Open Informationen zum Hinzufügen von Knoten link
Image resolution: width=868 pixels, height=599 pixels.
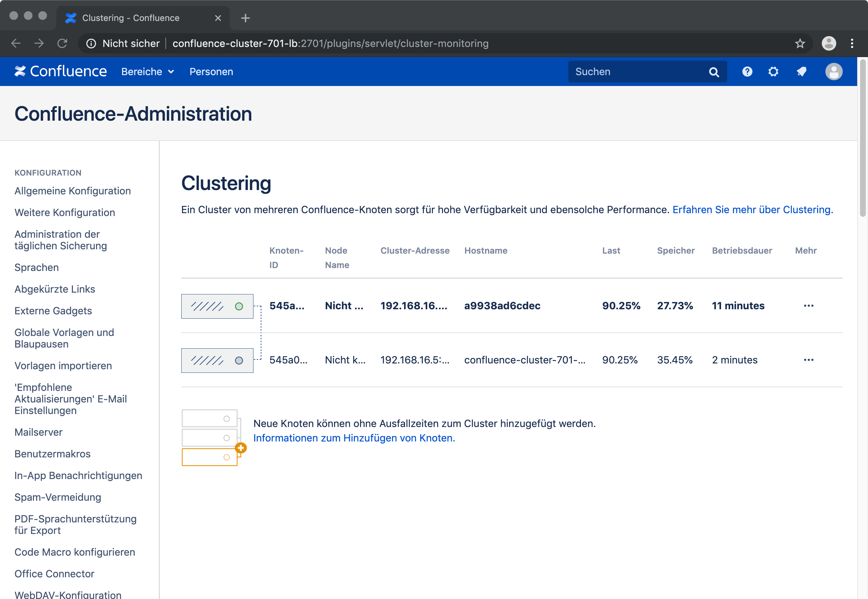(x=354, y=438)
